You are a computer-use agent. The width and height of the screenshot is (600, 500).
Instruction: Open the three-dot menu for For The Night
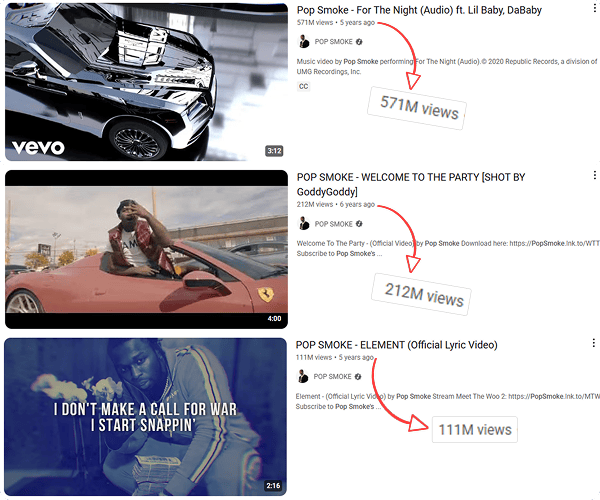point(594,8)
